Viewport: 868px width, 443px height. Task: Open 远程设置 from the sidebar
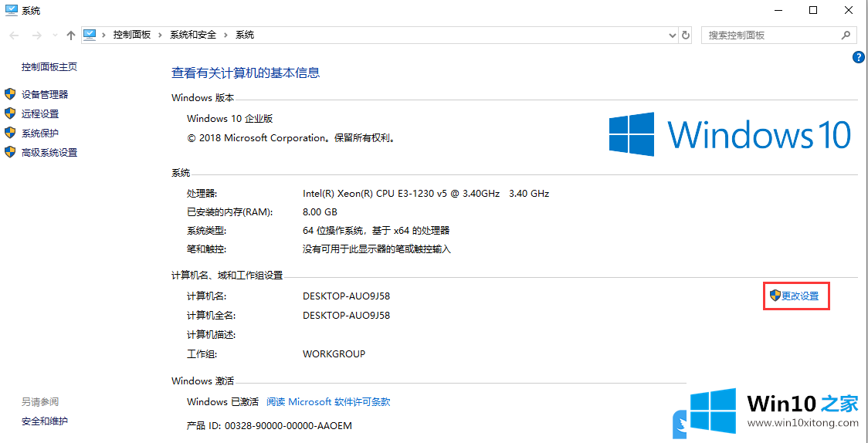tap(40, 114)
